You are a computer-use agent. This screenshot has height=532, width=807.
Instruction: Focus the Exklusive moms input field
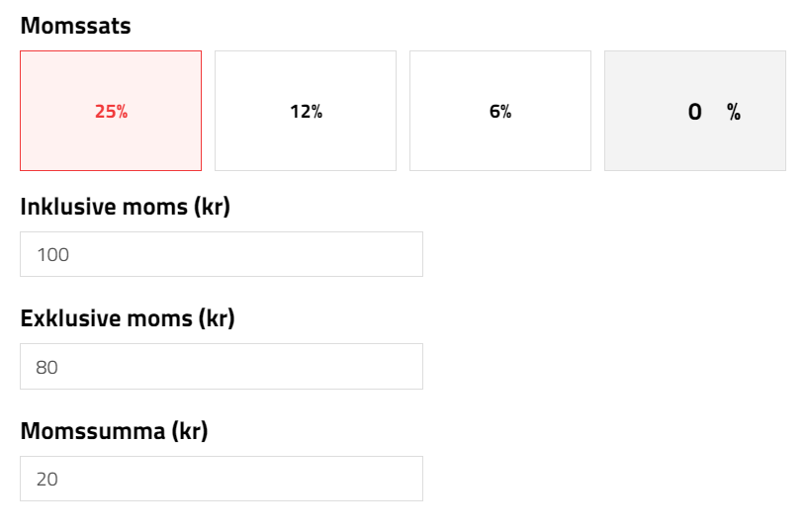pos(222,366)
